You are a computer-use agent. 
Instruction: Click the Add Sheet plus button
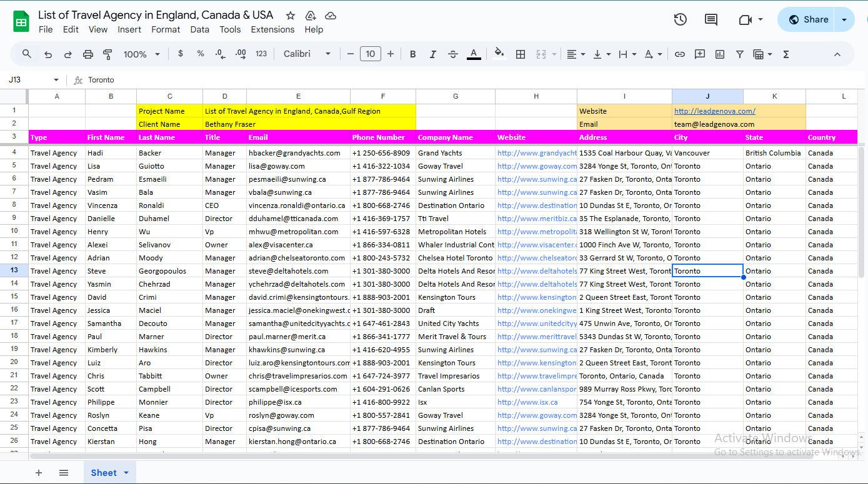(39, 473)
